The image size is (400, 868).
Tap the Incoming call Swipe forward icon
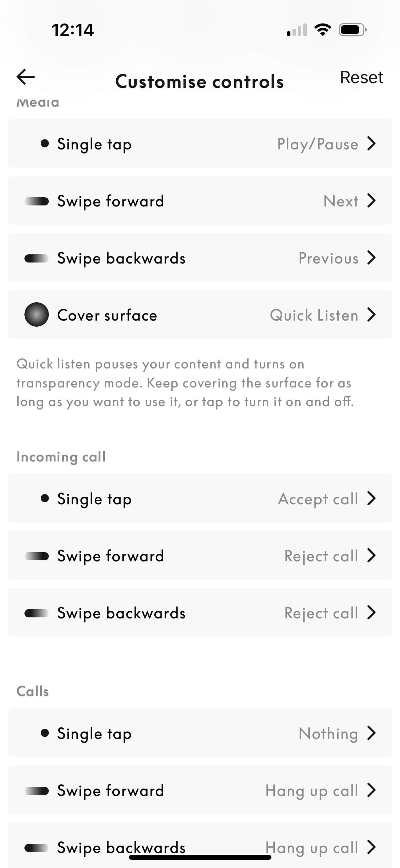[37, 556]
